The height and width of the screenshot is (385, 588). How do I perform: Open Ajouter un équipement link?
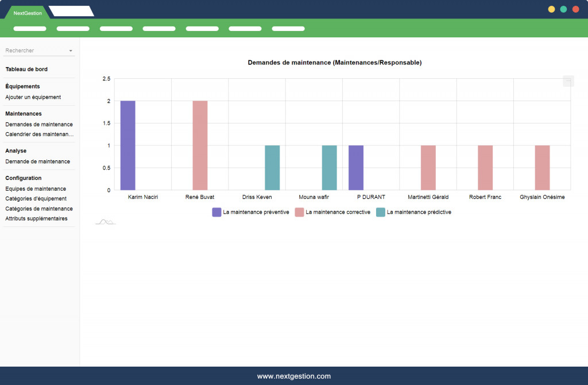coord(33,97)
